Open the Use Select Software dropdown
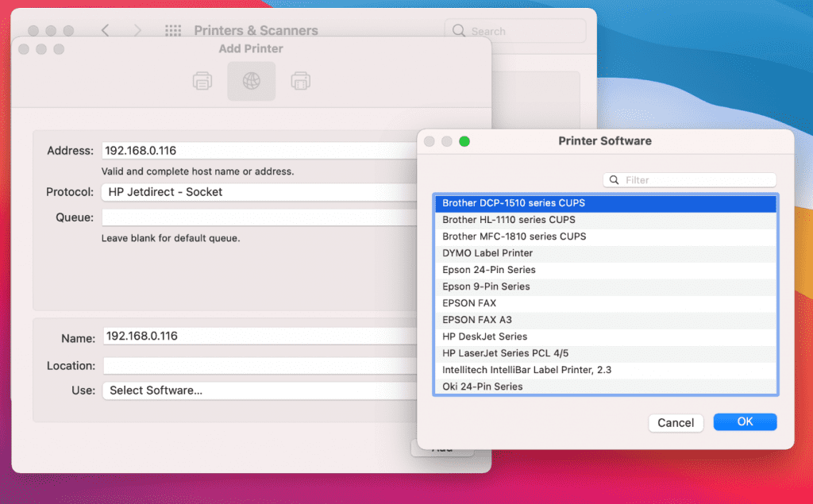This screenshot has width=813, height=504. pos(260,391)
